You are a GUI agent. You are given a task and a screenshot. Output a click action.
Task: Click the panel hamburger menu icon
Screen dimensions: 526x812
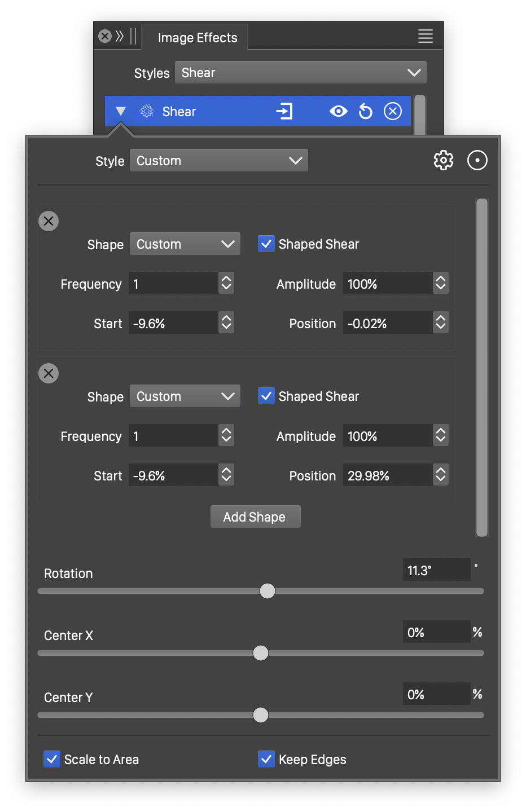[425, 37]
